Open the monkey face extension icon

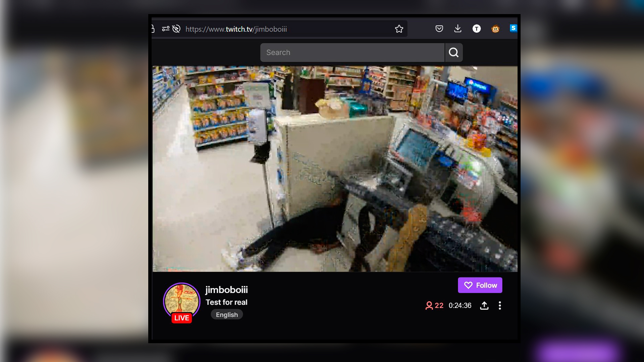coord(495,29)
